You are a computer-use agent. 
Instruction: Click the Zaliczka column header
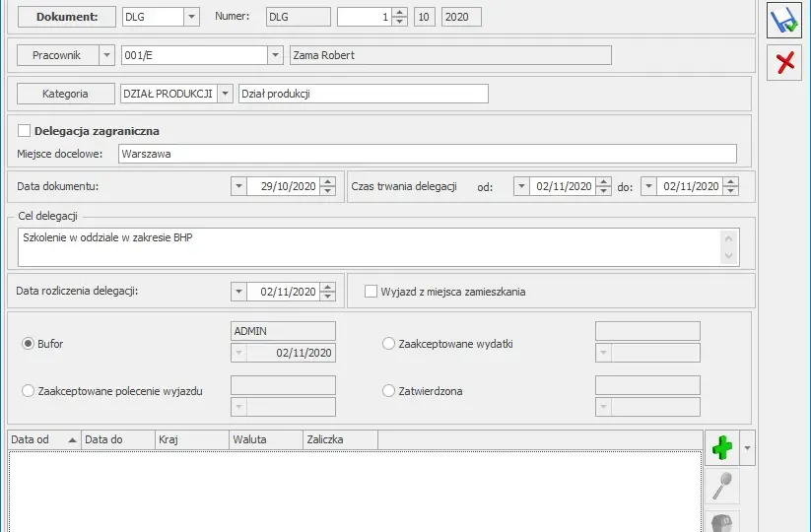[340, 440]
